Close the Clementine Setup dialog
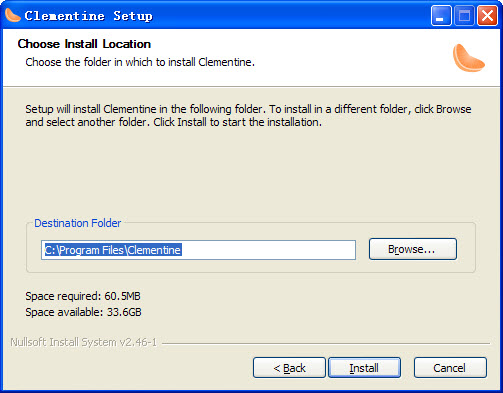The width and height of the screenshot is (503, 393). click(487, 16)
